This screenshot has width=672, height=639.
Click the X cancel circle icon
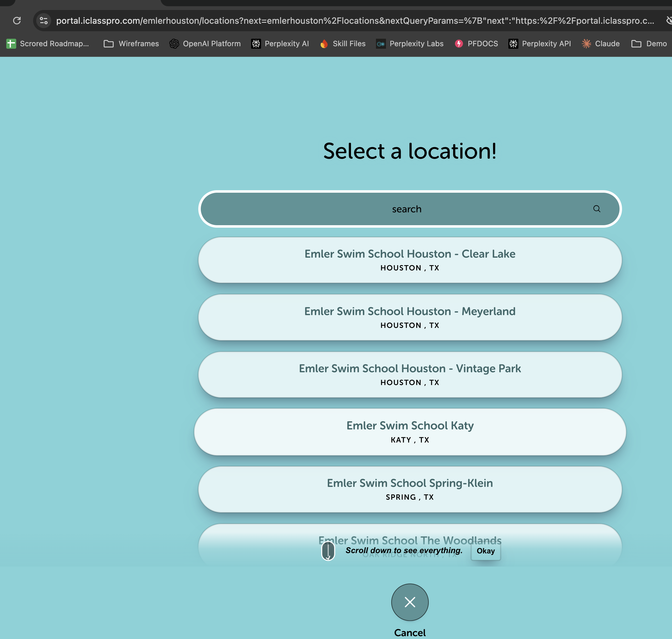410,602
